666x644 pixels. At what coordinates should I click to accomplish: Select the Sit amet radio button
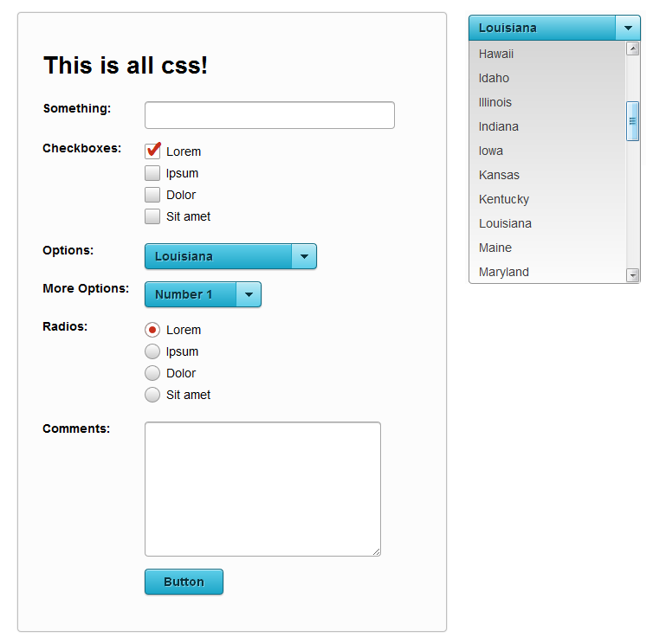coord(152,395)
